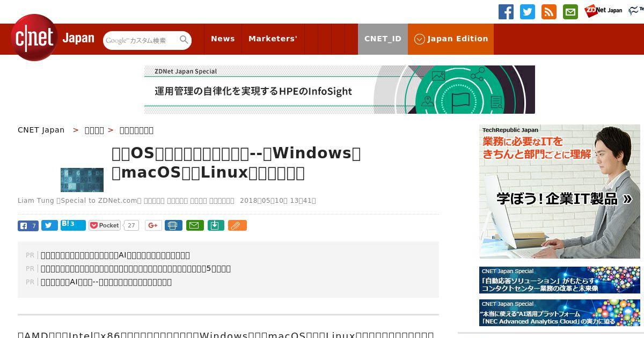This screenshot has width=644, height=338.
Task: Open the NEC Advanced Analytics Cloud banner
Action: 560,313
